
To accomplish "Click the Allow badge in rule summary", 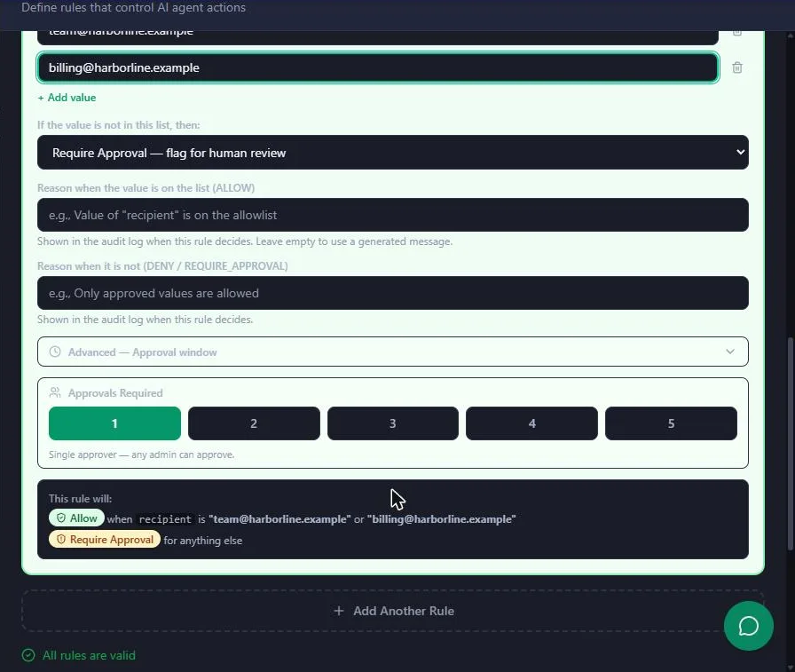I will (x=76, y=518).
